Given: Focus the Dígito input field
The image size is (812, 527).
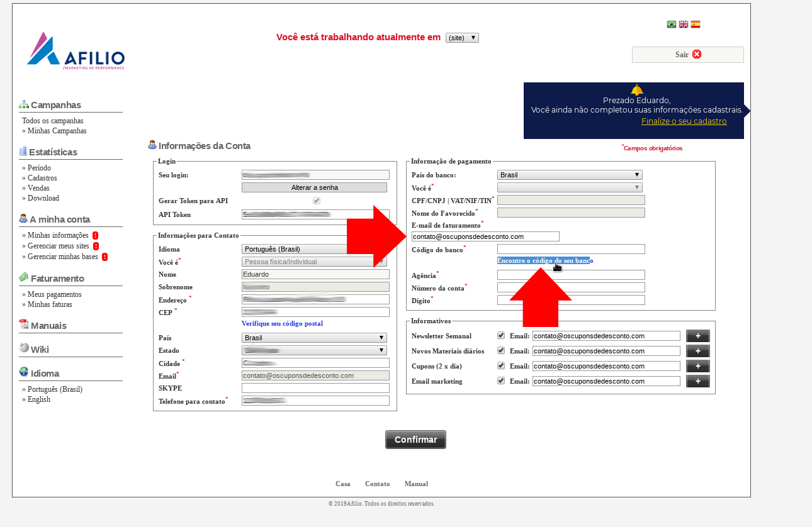Looking at the screenshot, I should click(571, 300).
